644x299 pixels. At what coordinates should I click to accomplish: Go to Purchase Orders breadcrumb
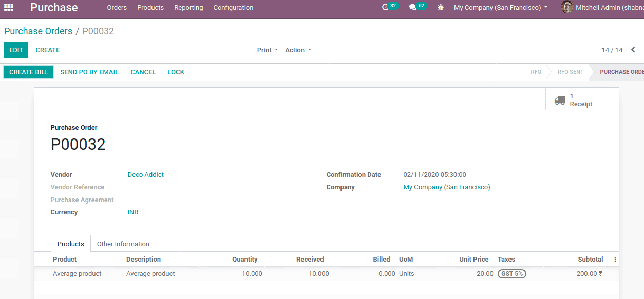point(39,31)
